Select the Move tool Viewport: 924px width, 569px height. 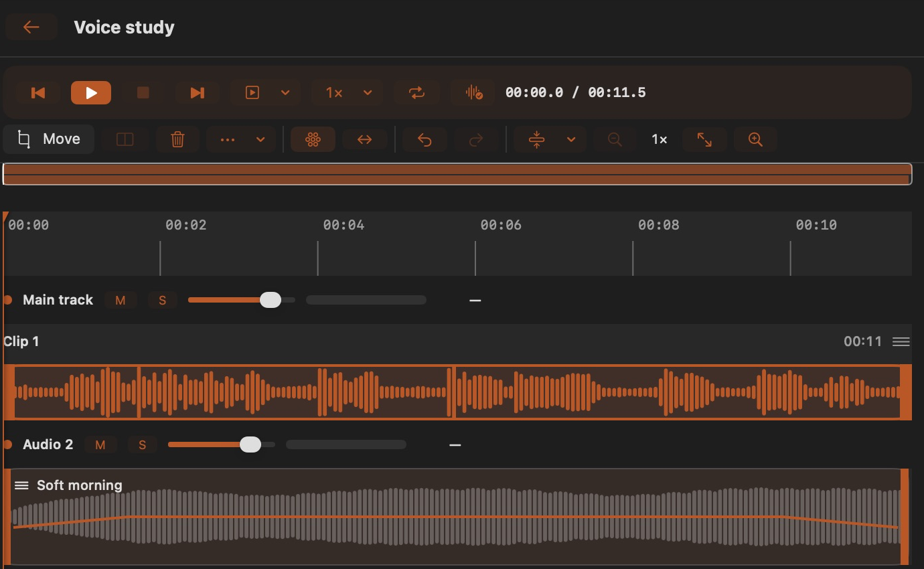coord(49,139)
